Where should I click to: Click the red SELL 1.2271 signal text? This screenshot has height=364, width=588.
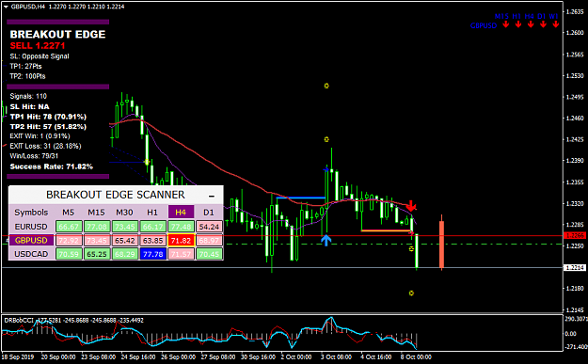(38, 46)
